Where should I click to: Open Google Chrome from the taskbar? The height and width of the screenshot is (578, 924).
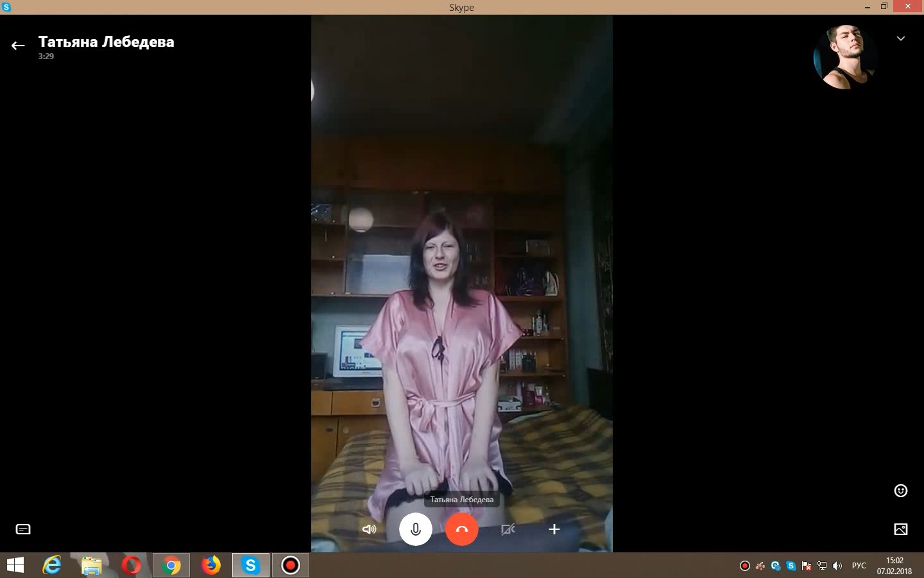171,565
